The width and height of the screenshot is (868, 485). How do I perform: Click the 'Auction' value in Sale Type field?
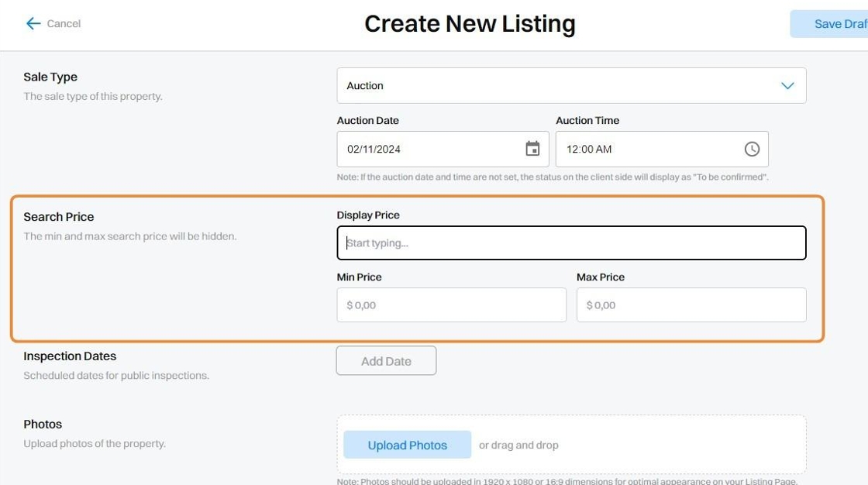(365, 86)
